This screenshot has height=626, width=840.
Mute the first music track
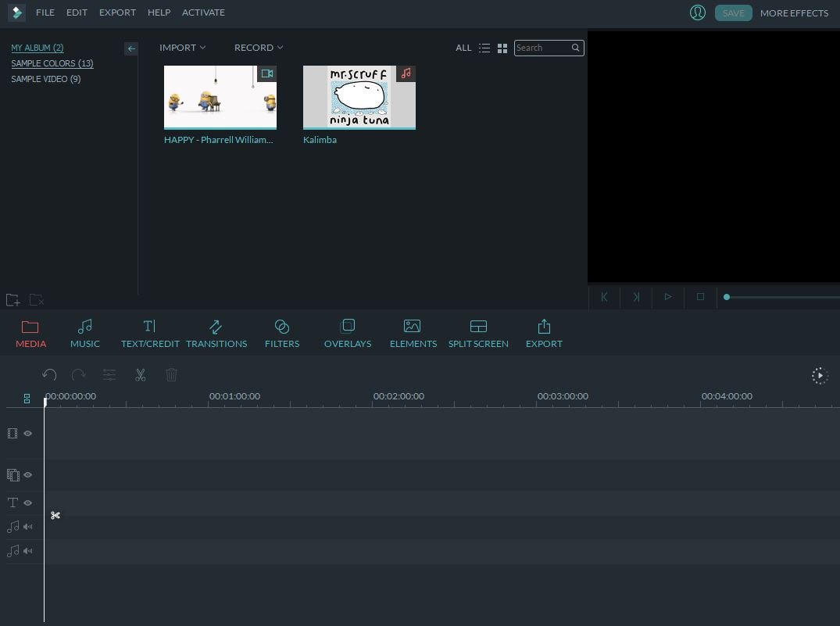(28, 526)
